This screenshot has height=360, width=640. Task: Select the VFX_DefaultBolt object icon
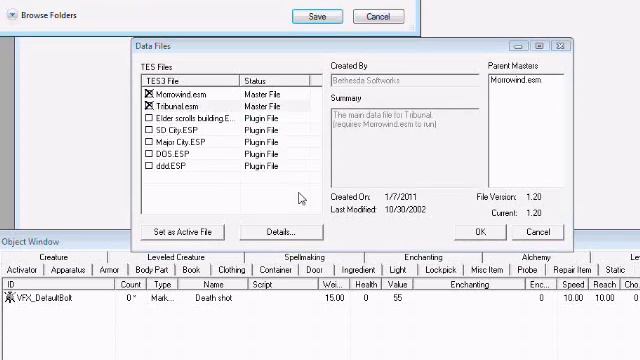pyautogui.click(x=9, y=298)
